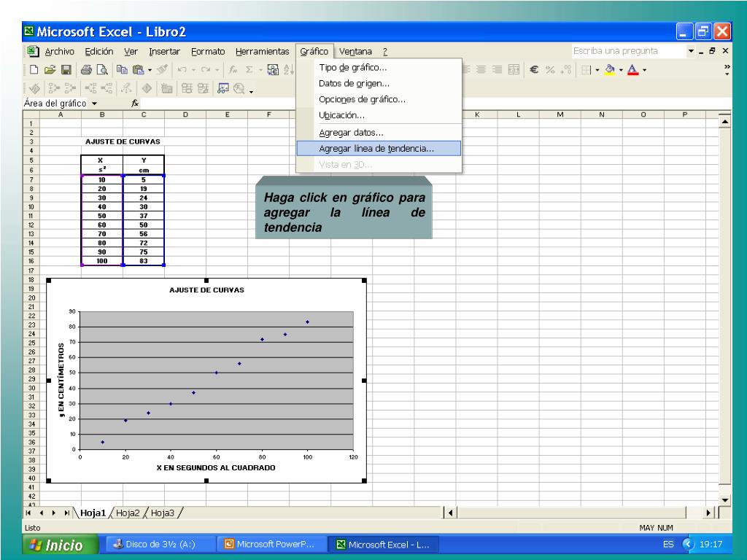The width and height of the screenshot is (747, 560).
Task: Choose 'Datos de origen...' menu entry
Action: point(379,83)
